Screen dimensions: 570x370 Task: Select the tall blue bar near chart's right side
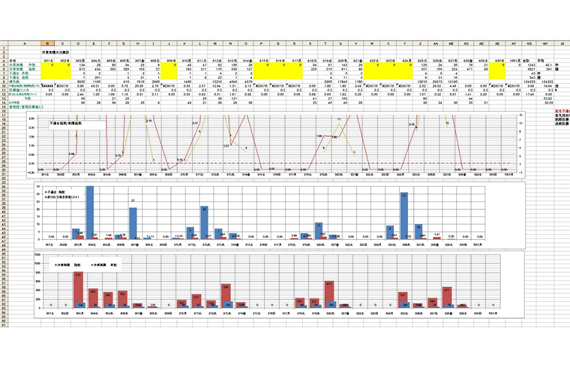(x=404, y=216)
